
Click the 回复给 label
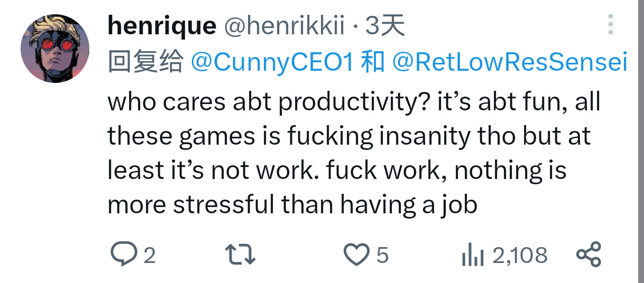(x=145, y=63)
